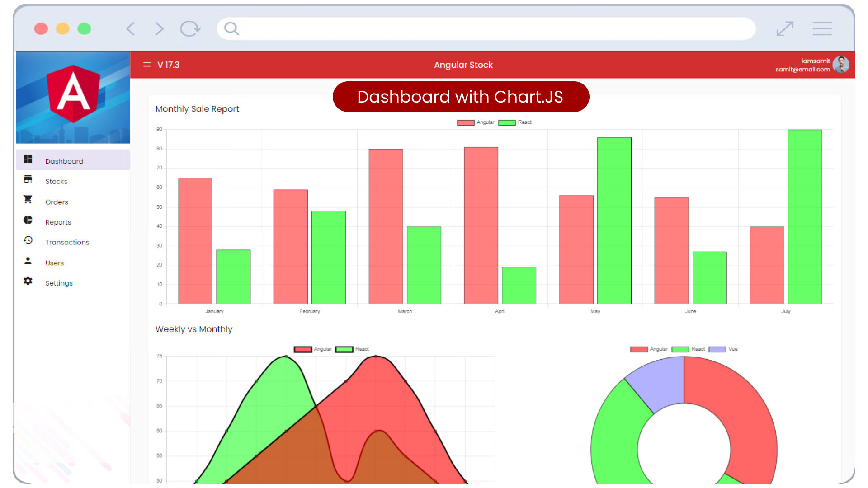Open the Stocks menu item
This screenshot has height=488, width=868.
[73, 181]
